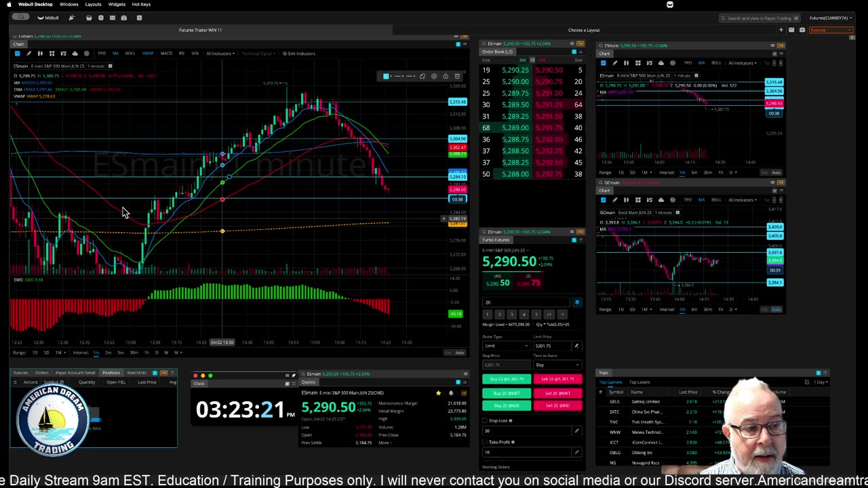Enable the Stop-Loss checkbox
Screen dimensions: 868x488
(x=485, y=420)
